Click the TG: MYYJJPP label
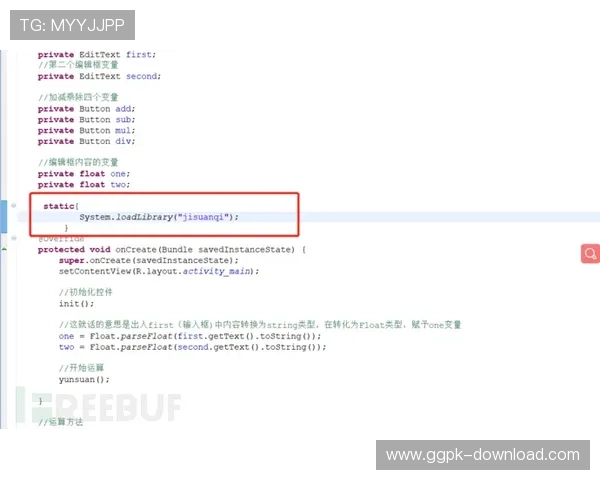 coord(71,24)
